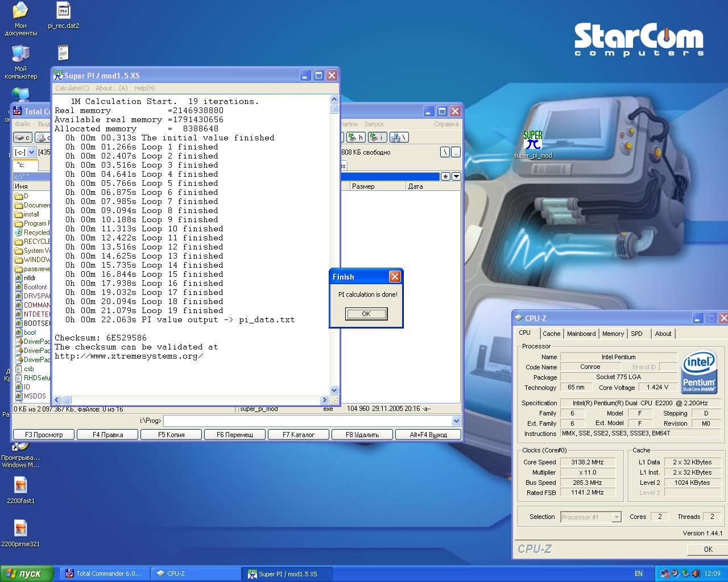Click OK in the Finish dialog

pyautogui.click(x=366, y=314)
